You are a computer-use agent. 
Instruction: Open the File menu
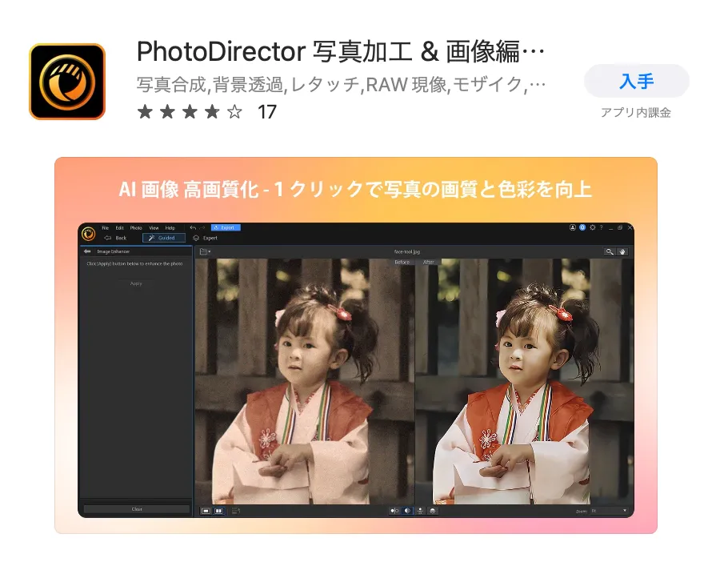click(x=106, y=227)
